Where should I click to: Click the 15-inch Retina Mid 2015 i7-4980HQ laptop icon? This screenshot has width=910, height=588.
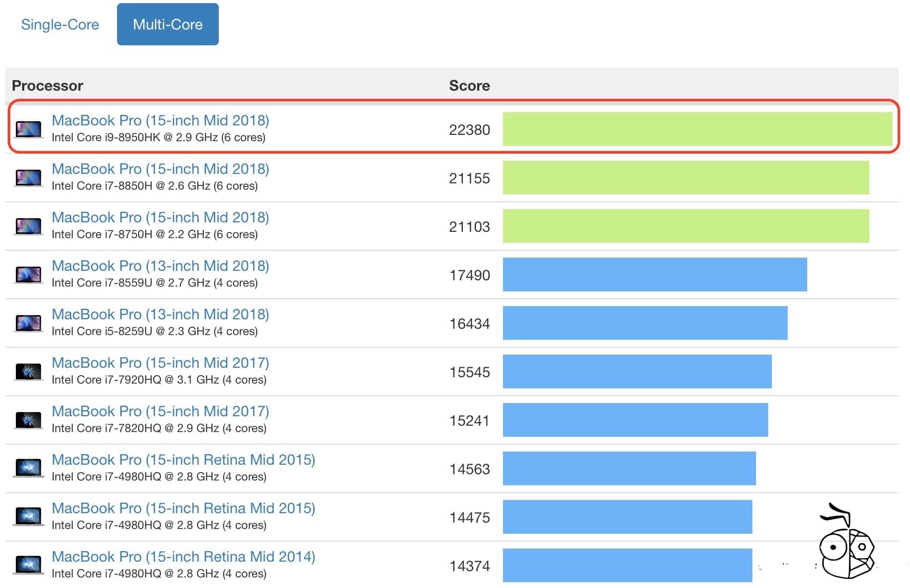pyautogui.click(x=29, y=468)
